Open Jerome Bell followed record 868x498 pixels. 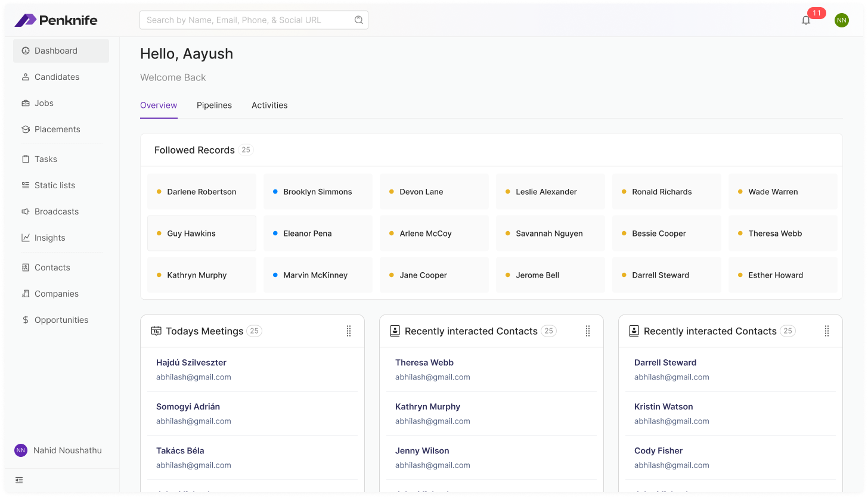pos(550,275)
